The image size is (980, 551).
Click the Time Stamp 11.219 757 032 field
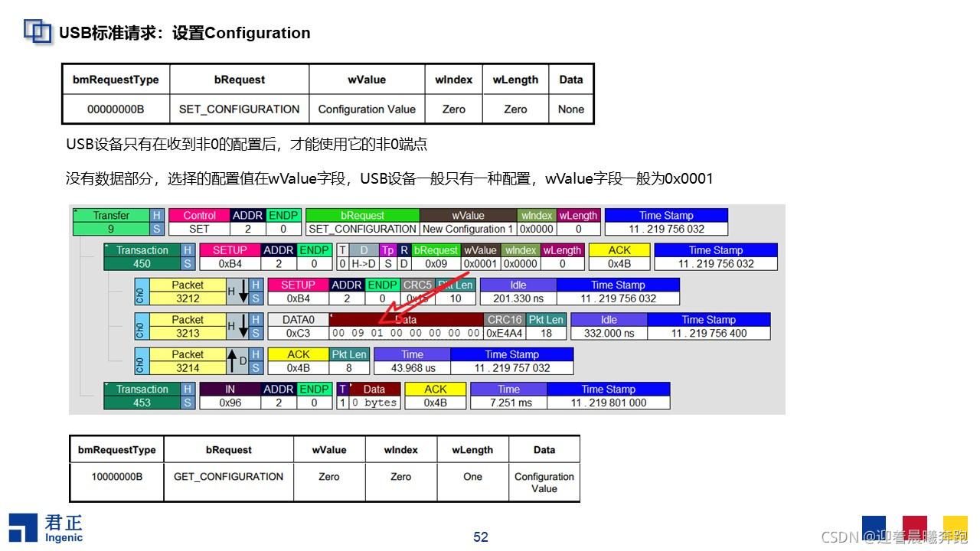point(511,361)
